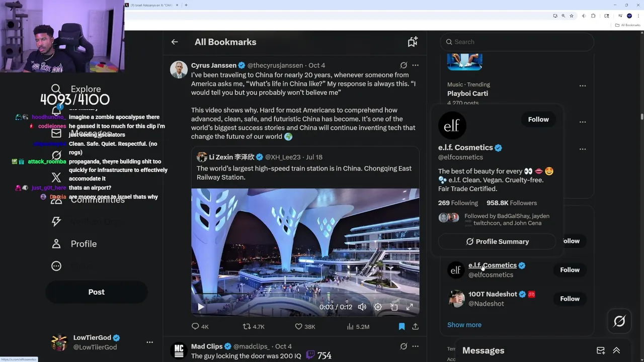
Task: Open Cyrus Janssen's profile avatar
Action: [x=179, y=69]
